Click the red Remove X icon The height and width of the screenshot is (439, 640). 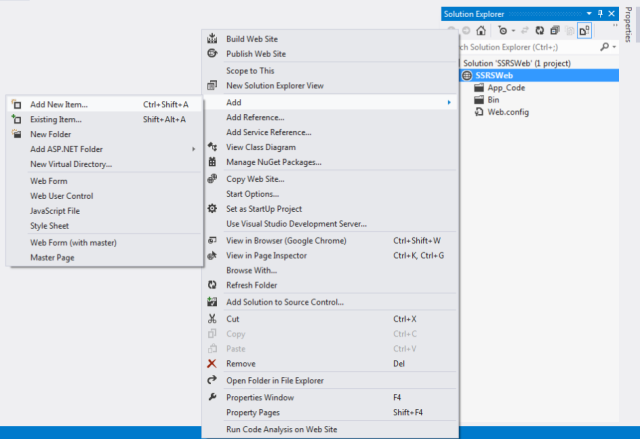tap(212, 364)
